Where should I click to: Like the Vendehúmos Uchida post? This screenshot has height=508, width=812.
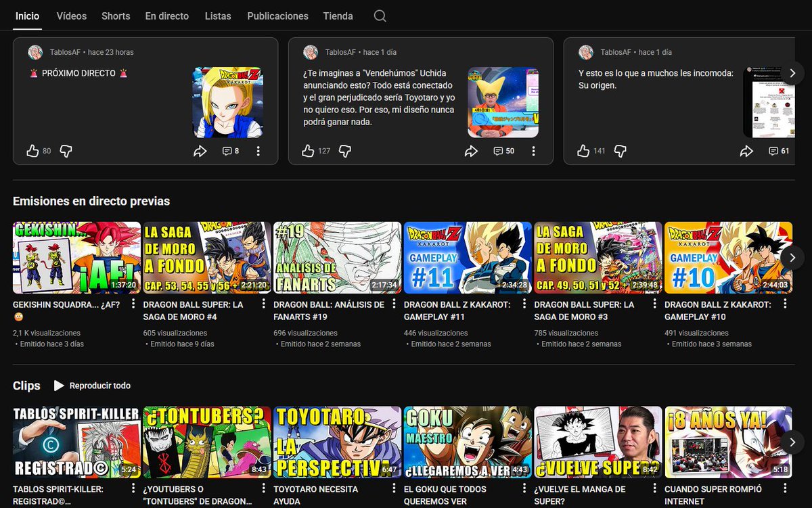point(308,151)
